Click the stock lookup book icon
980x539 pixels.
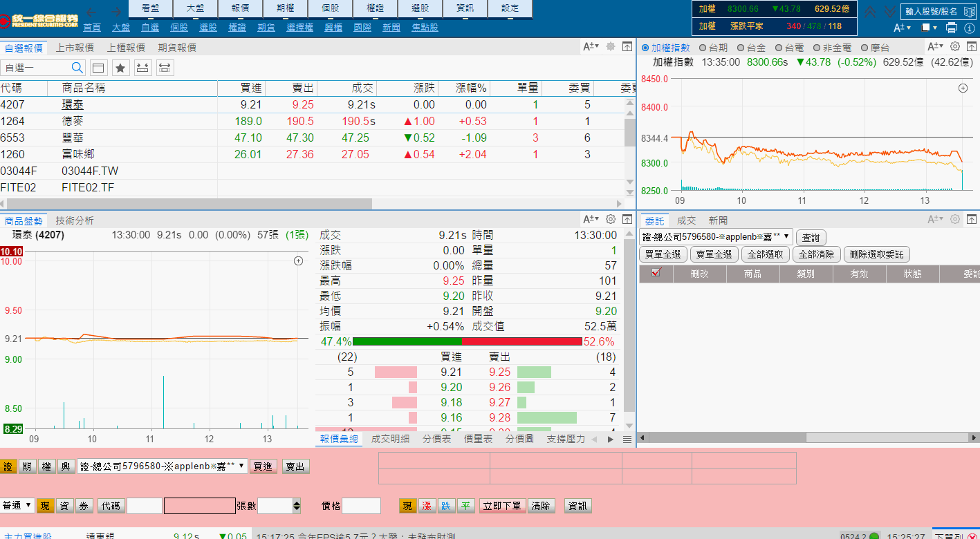[968, 11]
